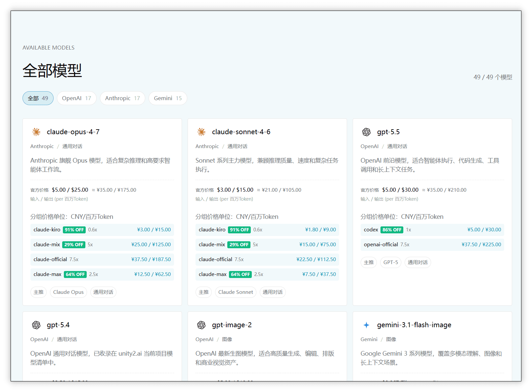Click the OpenAI logo beside gpt-5.5
This screenshot has width=532, height=392.
click(366, 132)
